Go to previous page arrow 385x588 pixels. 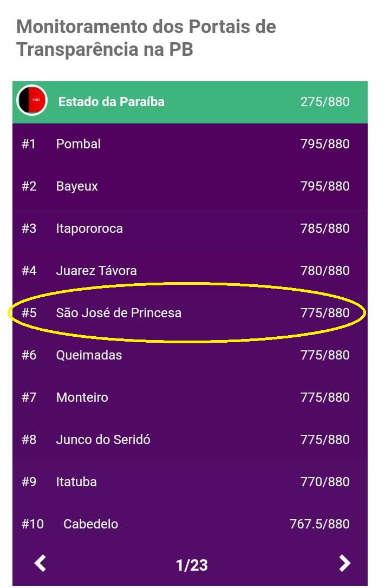(x=40, y=563)
